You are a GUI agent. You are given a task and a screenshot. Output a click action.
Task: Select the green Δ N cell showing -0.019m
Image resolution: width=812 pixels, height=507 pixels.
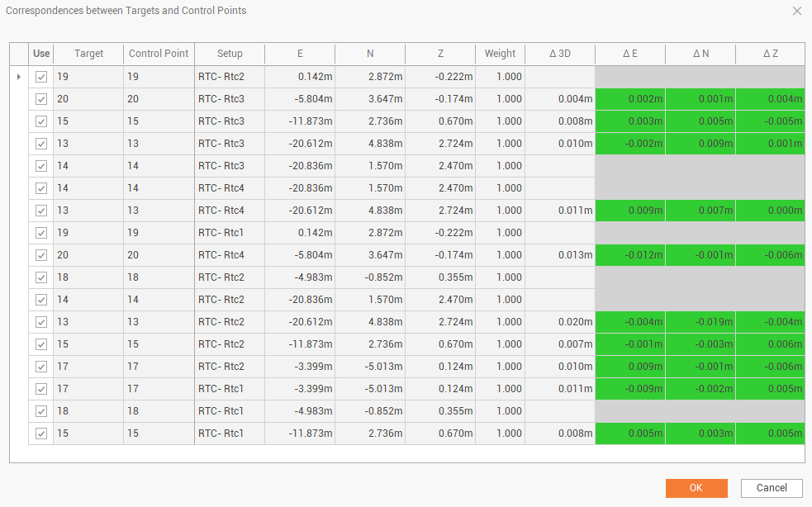point(700,322)
